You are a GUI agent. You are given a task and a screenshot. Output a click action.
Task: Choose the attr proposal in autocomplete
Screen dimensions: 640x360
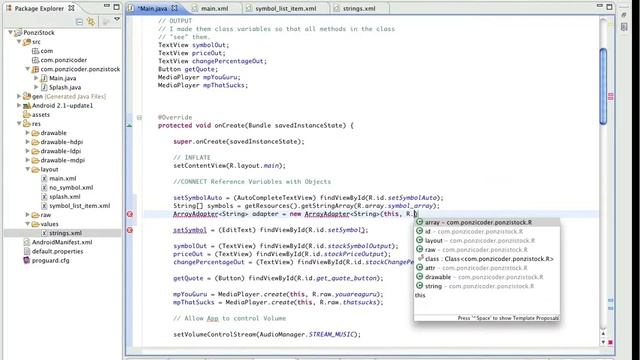(x=487, y=268)
